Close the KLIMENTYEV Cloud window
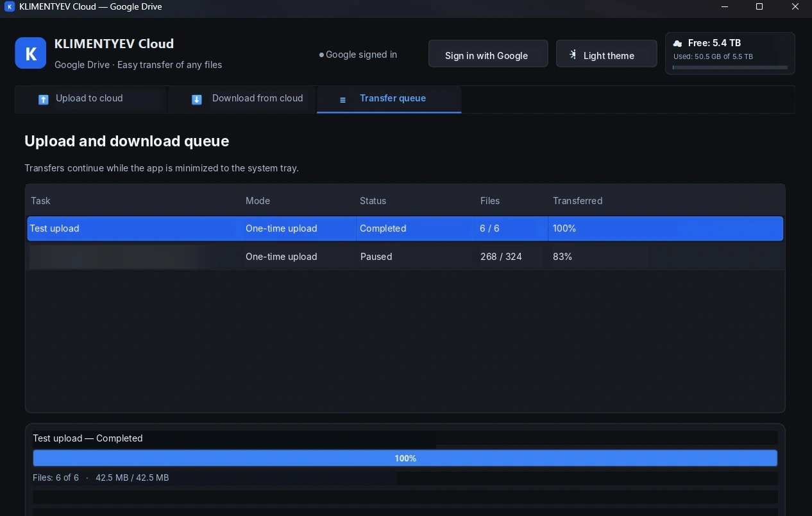812x516 pixels. pos(795,6)
